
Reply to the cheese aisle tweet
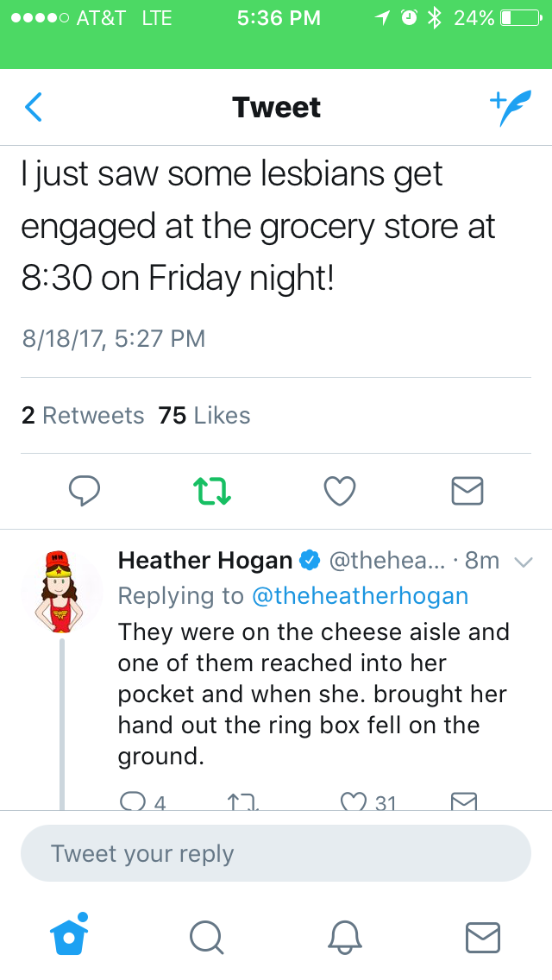pyautogui.click(x=132, y=802)
